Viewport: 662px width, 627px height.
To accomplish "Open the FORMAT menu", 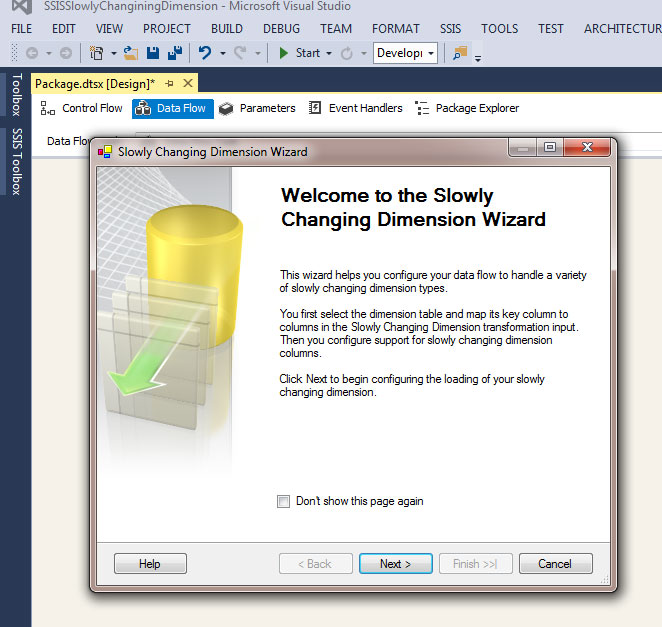I will tap(396, 29).
